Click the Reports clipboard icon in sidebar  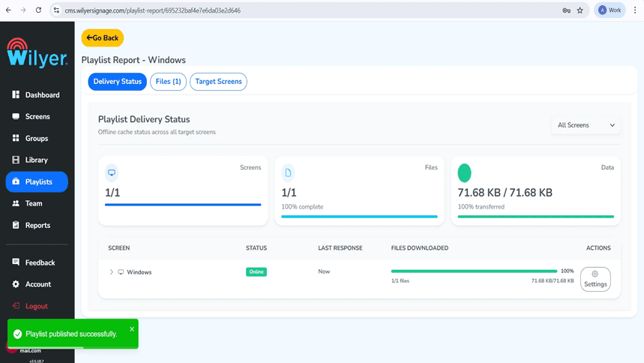pyautogui.click(x=16, y=225)
